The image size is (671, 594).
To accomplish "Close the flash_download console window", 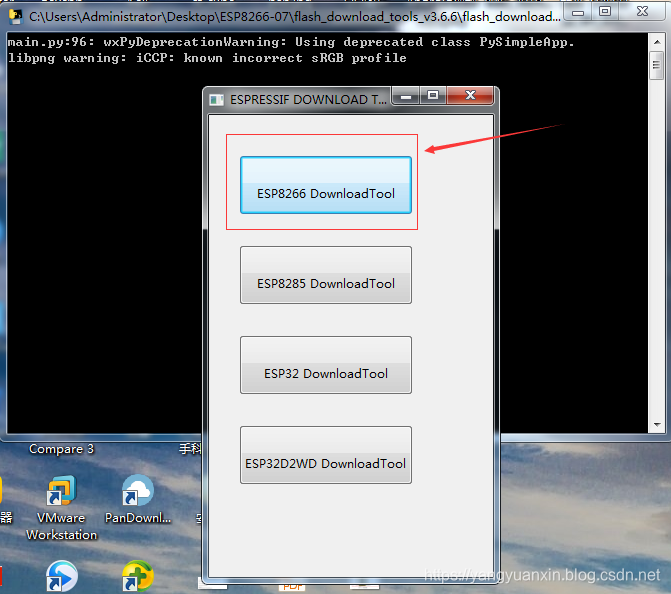I will pos(642,12).
